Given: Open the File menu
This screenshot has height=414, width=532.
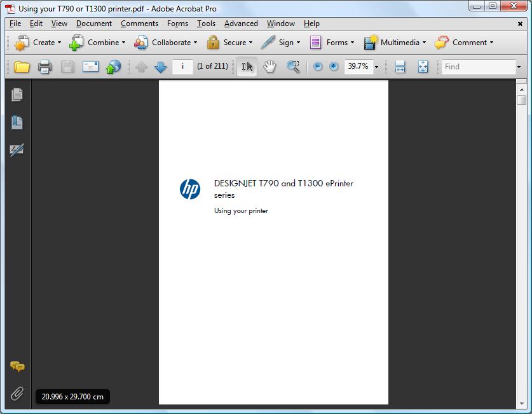Looking at the screenshot, I should pos(15,24).
